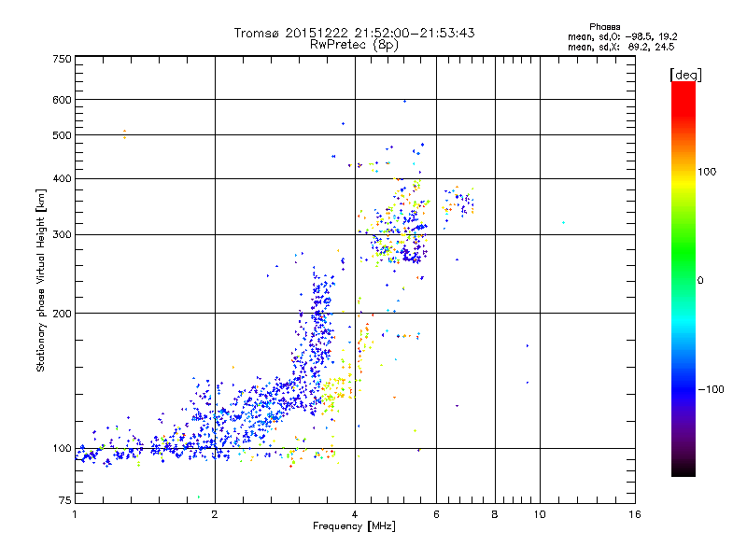Click the x-axis label 'Frequency [MHz]'
This screenshot has width=747, height=560.
[354, 526]
